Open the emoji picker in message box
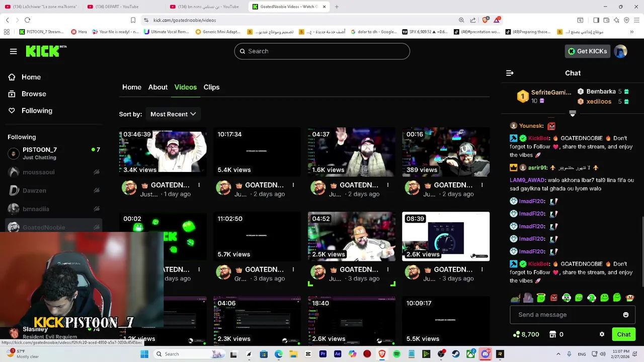644x362 pixels. coord(626,315)
